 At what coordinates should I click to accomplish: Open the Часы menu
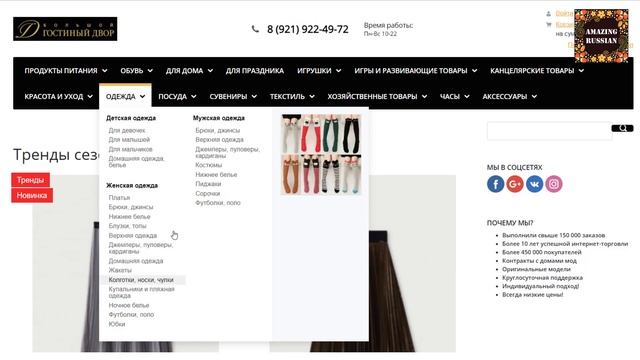click(x=454, y=97)
